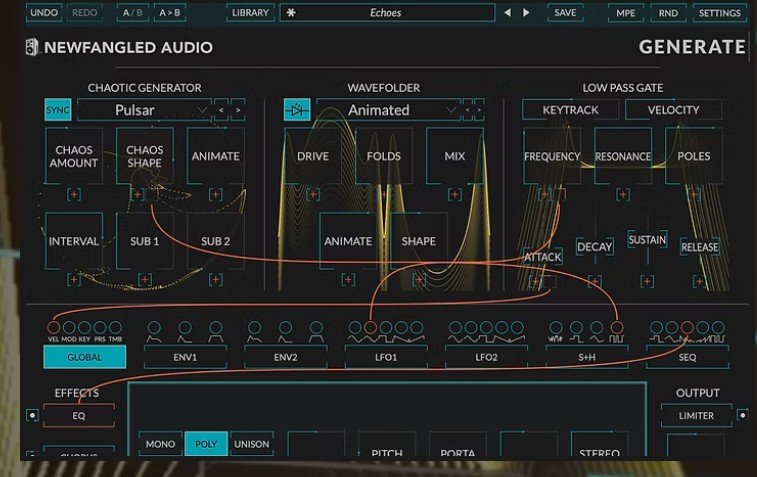This screenshot has width=757, height=477.
Task: Click the MPE button
Action: tap(626, 13)
